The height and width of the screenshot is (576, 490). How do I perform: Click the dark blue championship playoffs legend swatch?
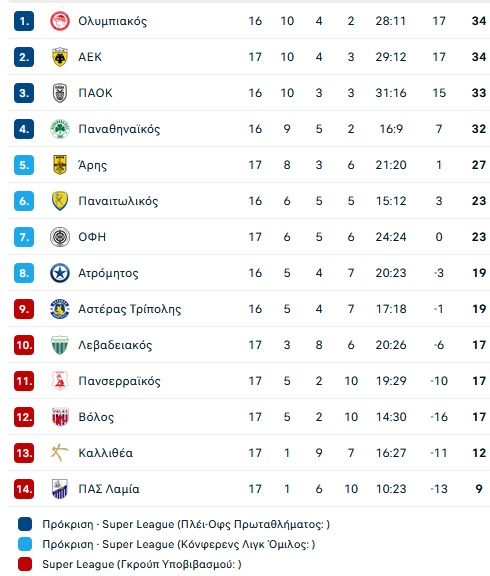point(25,524)
